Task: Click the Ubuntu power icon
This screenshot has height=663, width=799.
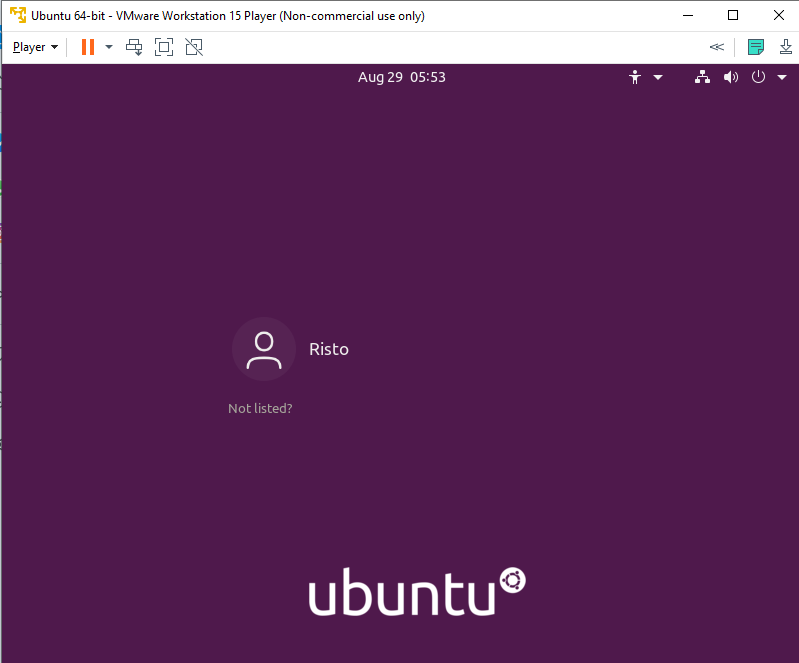Action: 758,77
